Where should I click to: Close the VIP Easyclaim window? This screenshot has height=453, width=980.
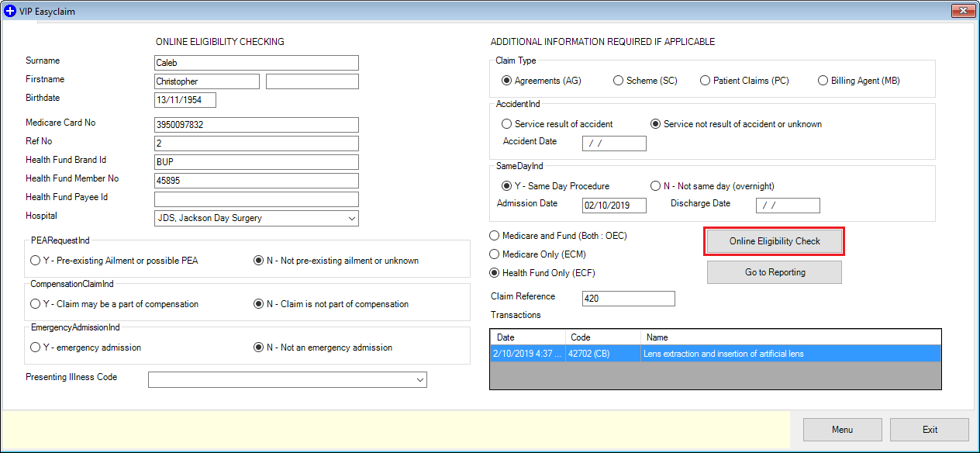(x=963, y=11)
